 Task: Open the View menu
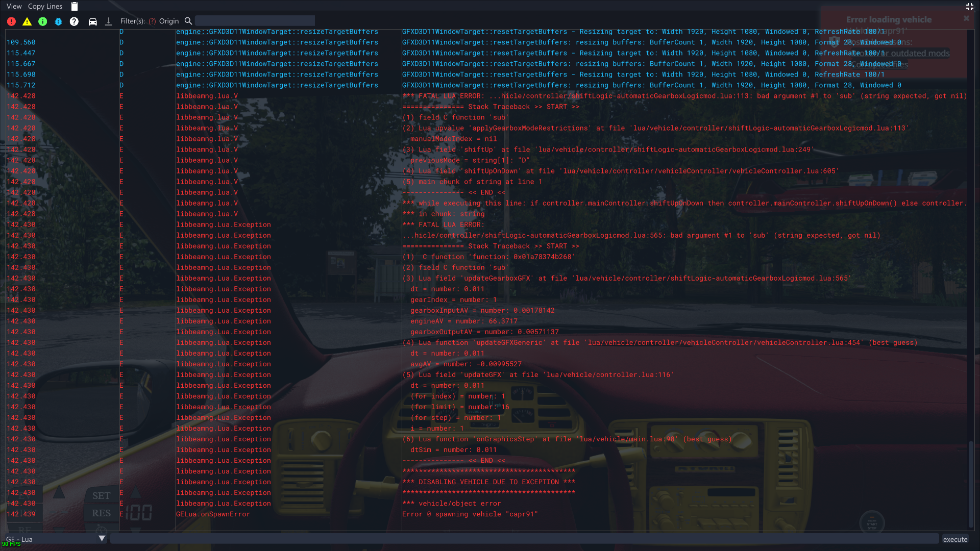[x=14, y=7]
